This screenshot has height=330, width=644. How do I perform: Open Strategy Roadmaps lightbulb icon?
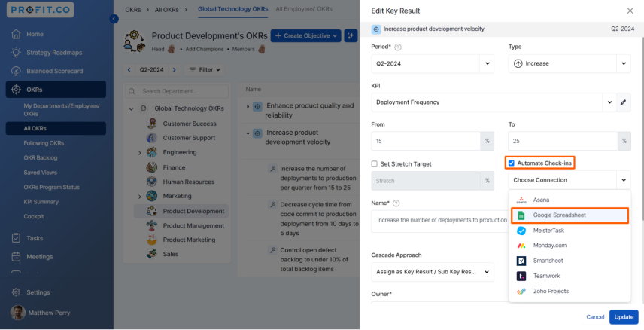[16, 53]
